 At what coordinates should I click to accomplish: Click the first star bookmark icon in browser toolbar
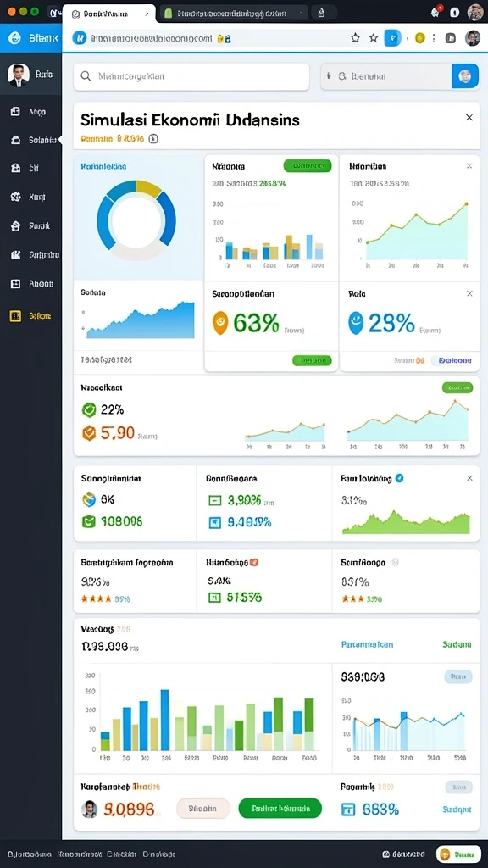(x=355, y=37)
